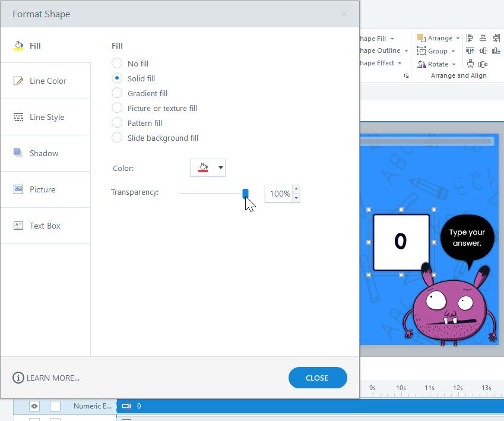Align selected objects to top

pyautogui.click(x=470, y=51)
